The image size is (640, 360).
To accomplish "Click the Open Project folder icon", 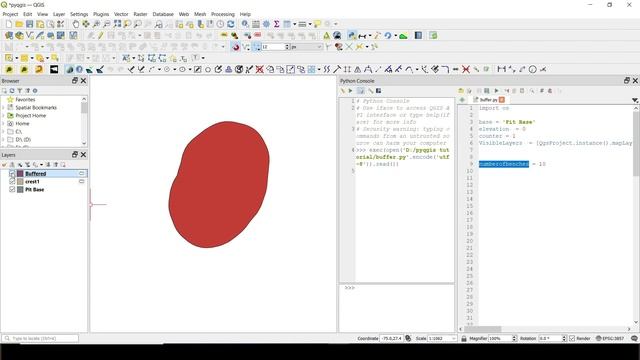I will 19,24.
